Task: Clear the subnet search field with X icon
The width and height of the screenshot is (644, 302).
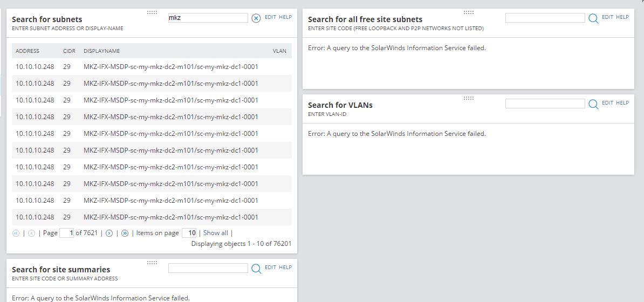Action: click(256, 18)
